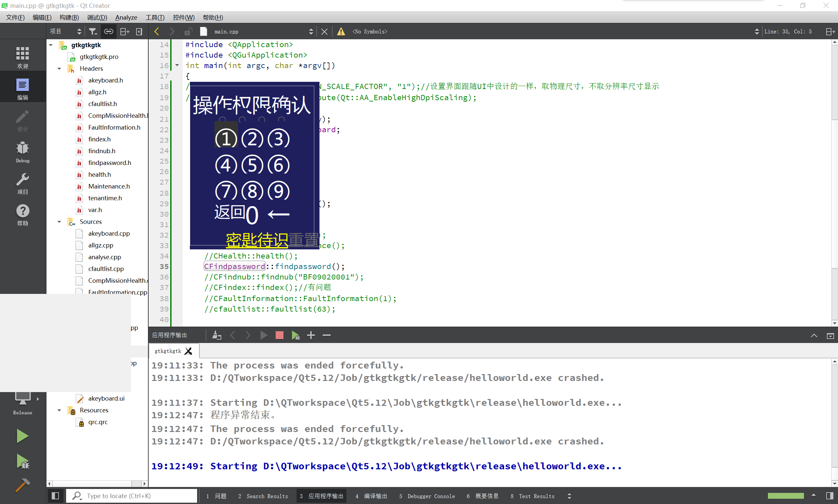This screenshot has height=504, width=838.
Task: Click the Start Debugging run icon
Action: click(x=22, y=461)
